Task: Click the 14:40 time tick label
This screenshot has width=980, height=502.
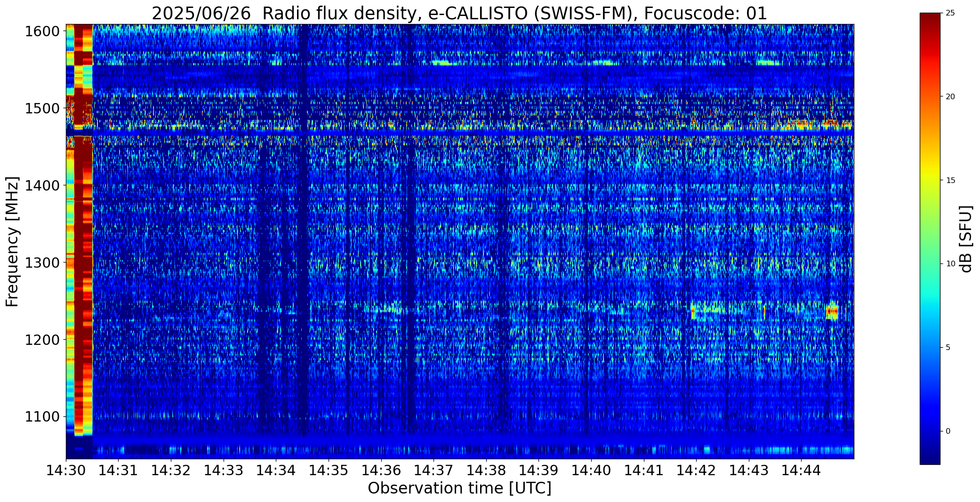Action: pyautogui.click(x=592, y=470)
